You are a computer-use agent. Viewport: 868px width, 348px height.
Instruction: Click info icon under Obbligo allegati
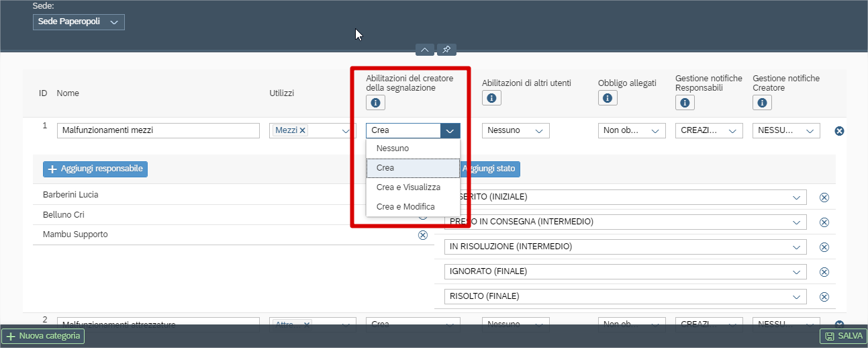point(608,98)
